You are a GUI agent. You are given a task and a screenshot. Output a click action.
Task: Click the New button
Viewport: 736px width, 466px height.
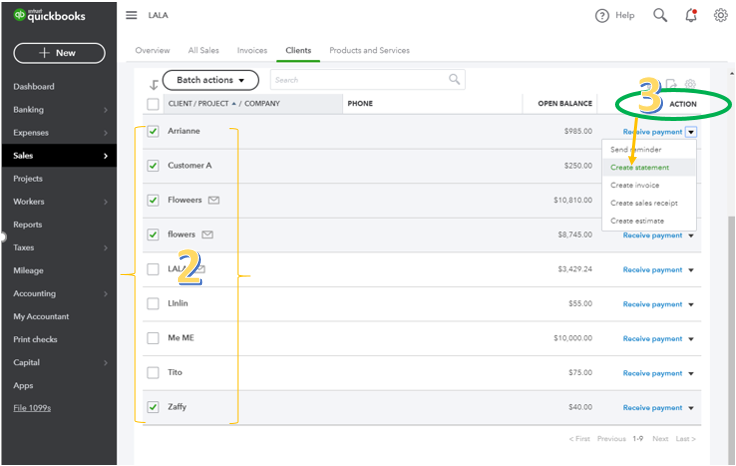click(x=59, y=53)
